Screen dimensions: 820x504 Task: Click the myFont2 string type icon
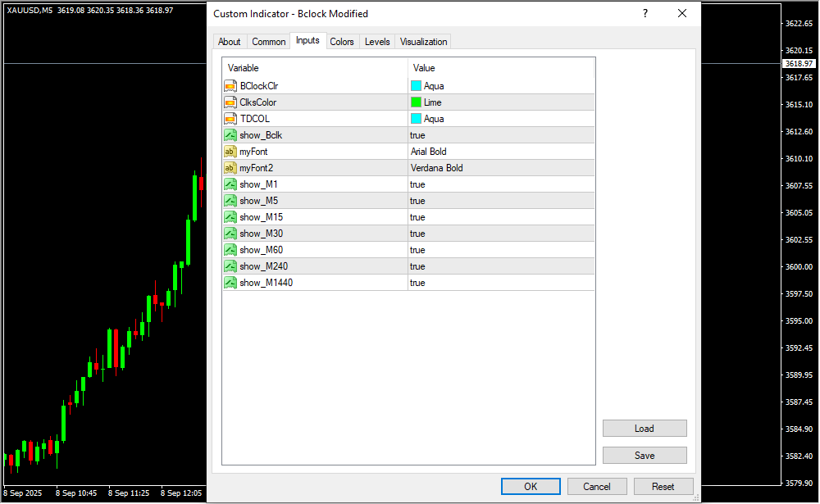(230, 168)
